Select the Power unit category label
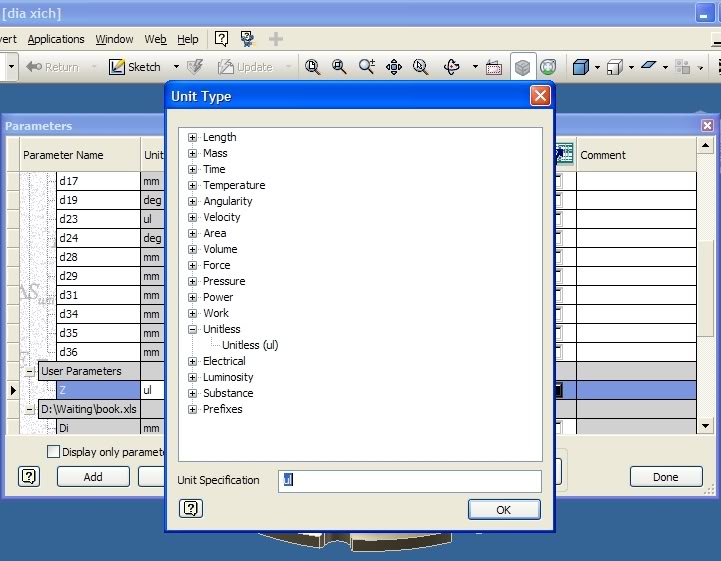The width and height of the screenshot is (721, 561). (x=218, y=297)
